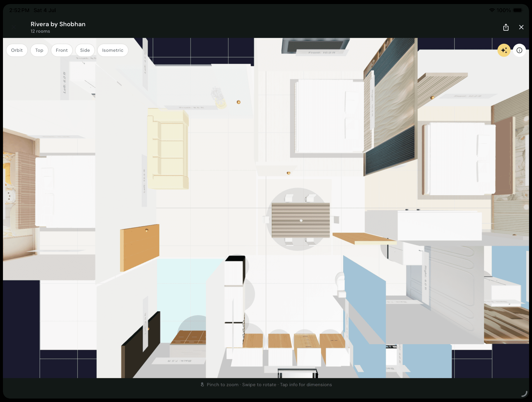Click the 'Rivera by Shobhan' title
Screen dimensions: 532x402
[x=58, y=24]
